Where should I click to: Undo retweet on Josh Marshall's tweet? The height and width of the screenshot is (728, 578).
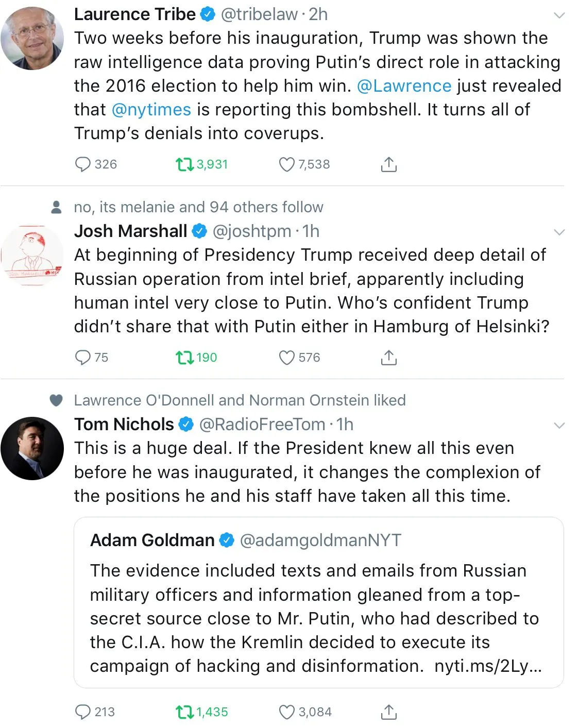pyautogui.click(x=183, y=358)
